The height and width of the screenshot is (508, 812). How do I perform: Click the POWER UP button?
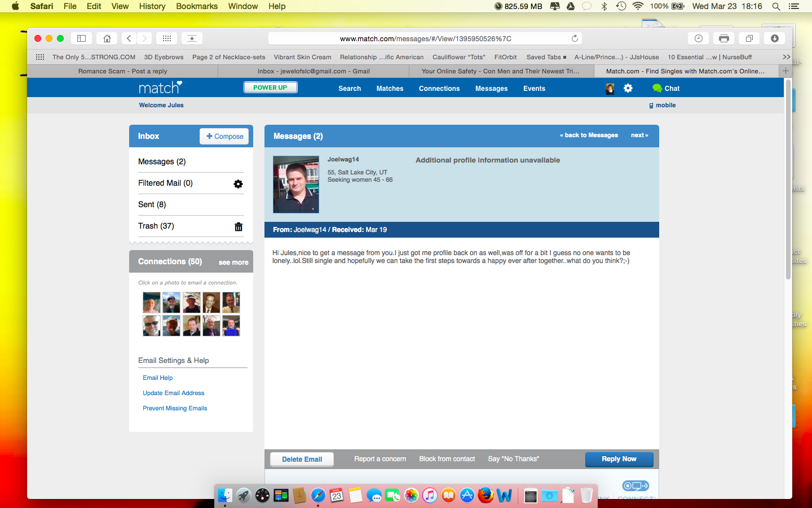(270, 87)
